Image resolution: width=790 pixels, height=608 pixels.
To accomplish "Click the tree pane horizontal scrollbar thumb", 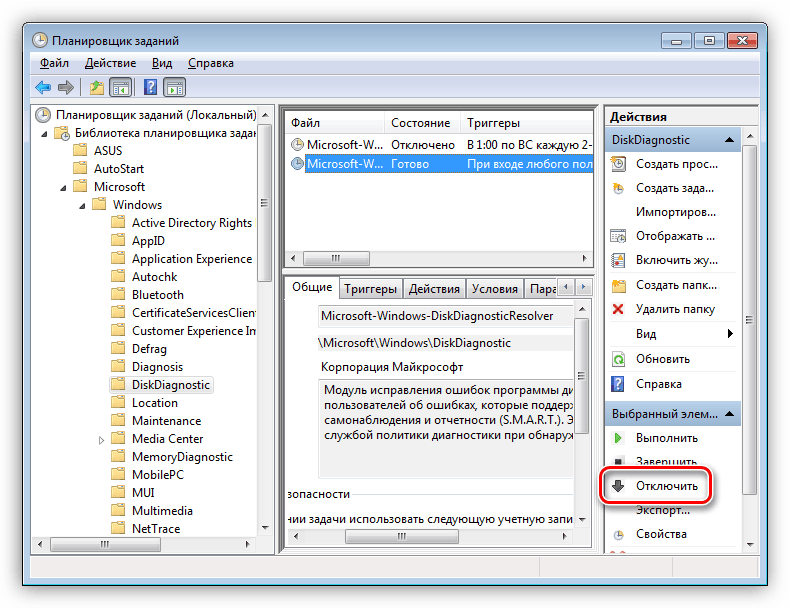I will click(x=105, y=544).
